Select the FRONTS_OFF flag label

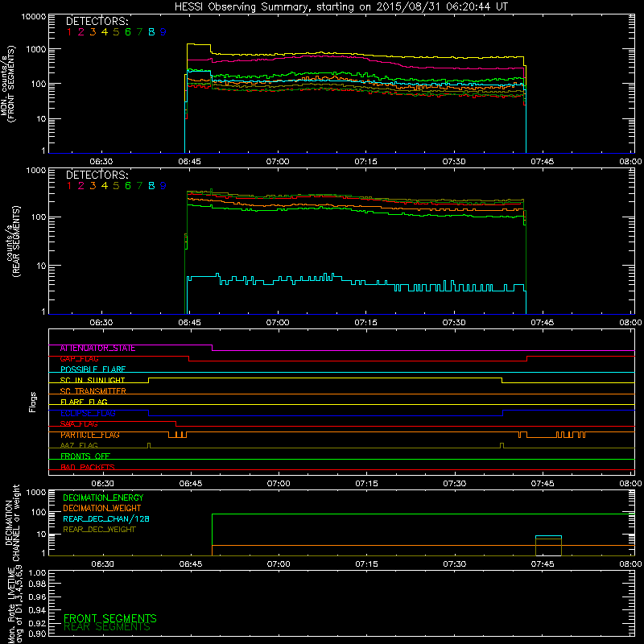coord(85,456)
